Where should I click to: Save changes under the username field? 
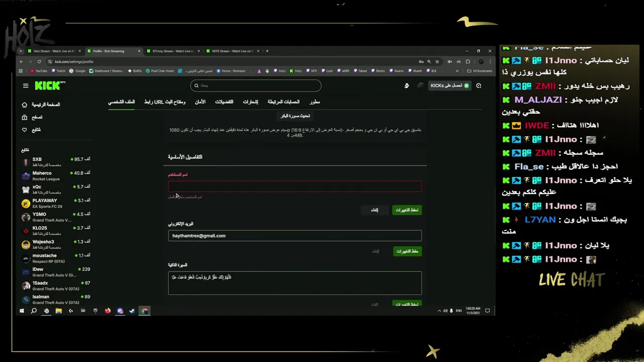[407, 210]
